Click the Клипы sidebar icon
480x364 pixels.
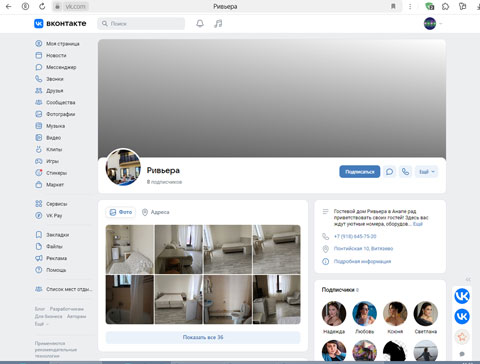[39, 149]
